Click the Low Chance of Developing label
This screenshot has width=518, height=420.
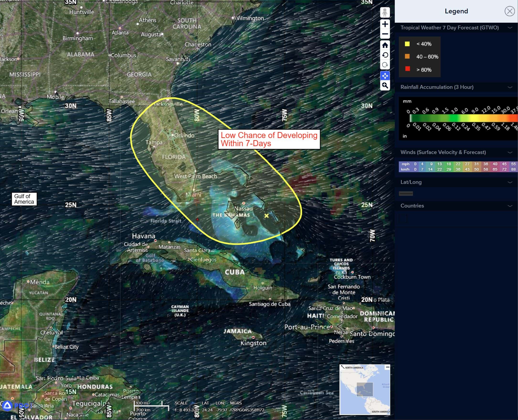pos(269,139)
